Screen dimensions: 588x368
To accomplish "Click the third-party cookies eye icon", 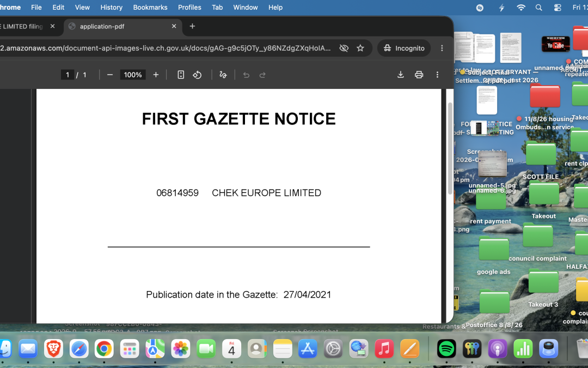I will [344, 48].
